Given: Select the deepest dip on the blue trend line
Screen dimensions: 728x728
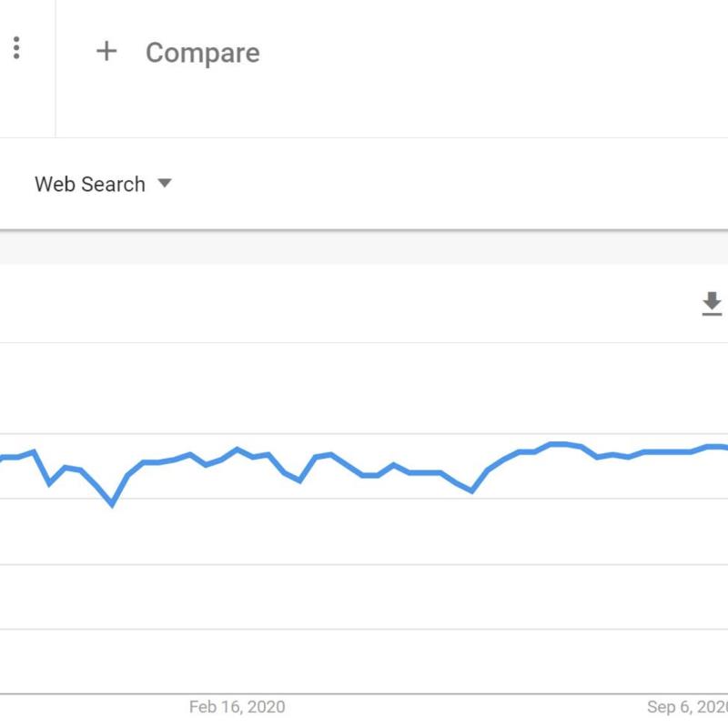Looking at the screenshot, I should click(x=112, y=503).
